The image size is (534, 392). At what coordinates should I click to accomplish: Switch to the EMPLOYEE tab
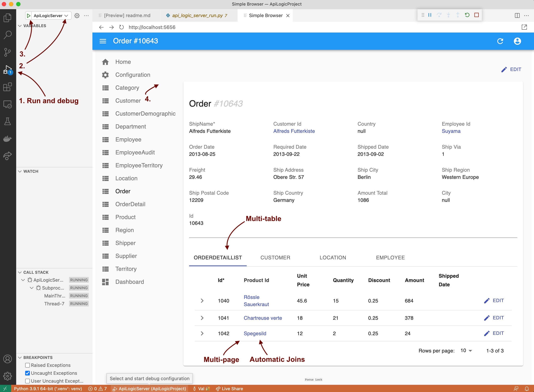click(x=390, y=258)
